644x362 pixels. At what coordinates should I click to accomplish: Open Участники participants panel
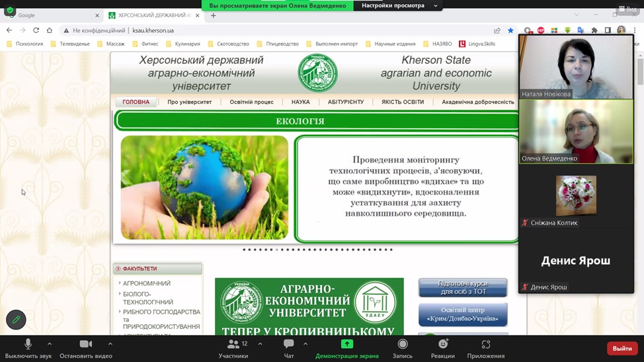[x=233, y=349]
